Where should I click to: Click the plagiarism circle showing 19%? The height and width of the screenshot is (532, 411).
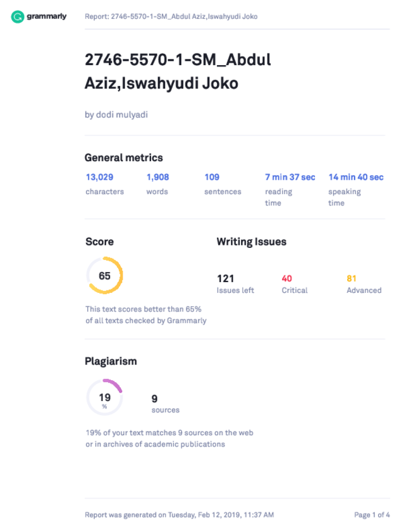point(104,397)
